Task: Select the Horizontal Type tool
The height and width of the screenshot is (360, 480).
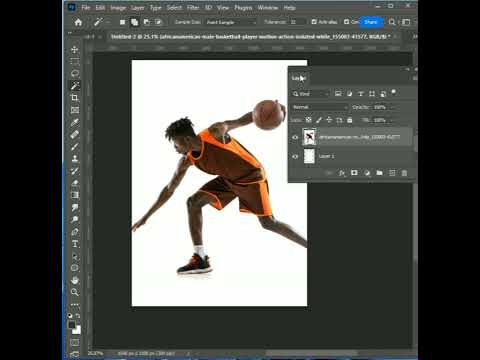Action: coord(75,244)
